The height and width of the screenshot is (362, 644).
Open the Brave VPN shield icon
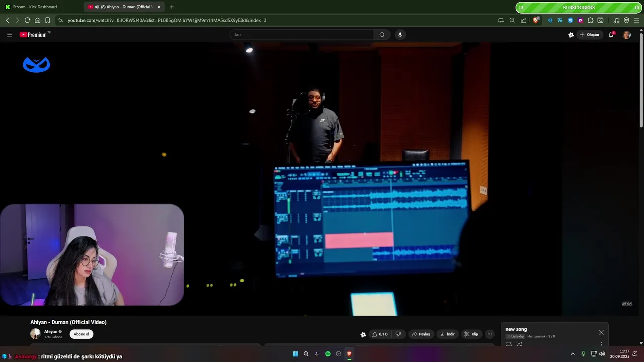click(x=626, y=20)
